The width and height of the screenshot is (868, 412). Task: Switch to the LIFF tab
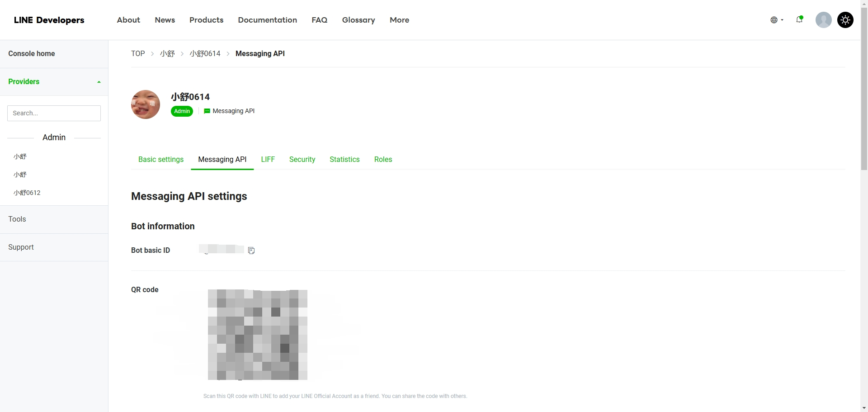268,159
